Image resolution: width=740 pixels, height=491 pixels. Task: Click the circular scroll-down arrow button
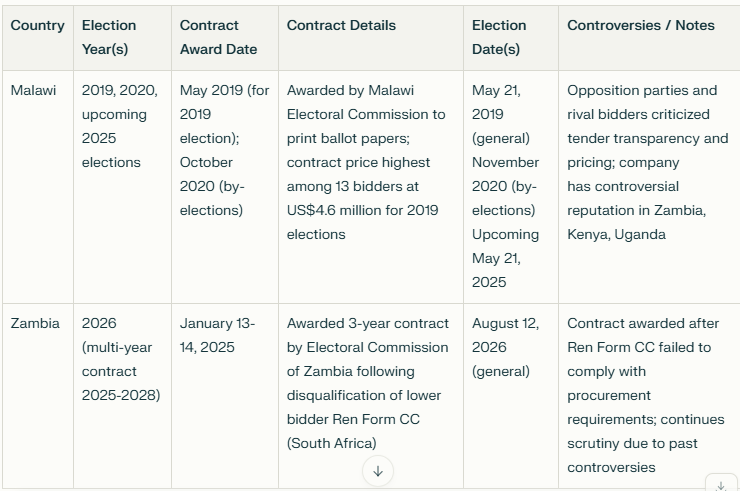tap(378, 471)
